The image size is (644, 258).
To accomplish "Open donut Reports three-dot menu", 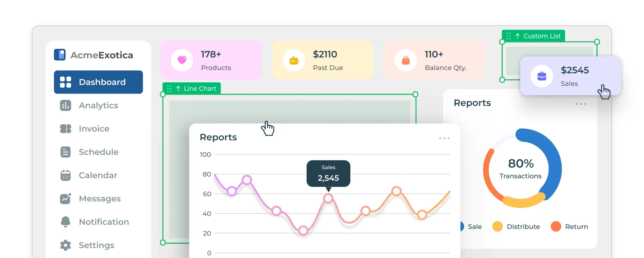I will [x=581, y=104].
